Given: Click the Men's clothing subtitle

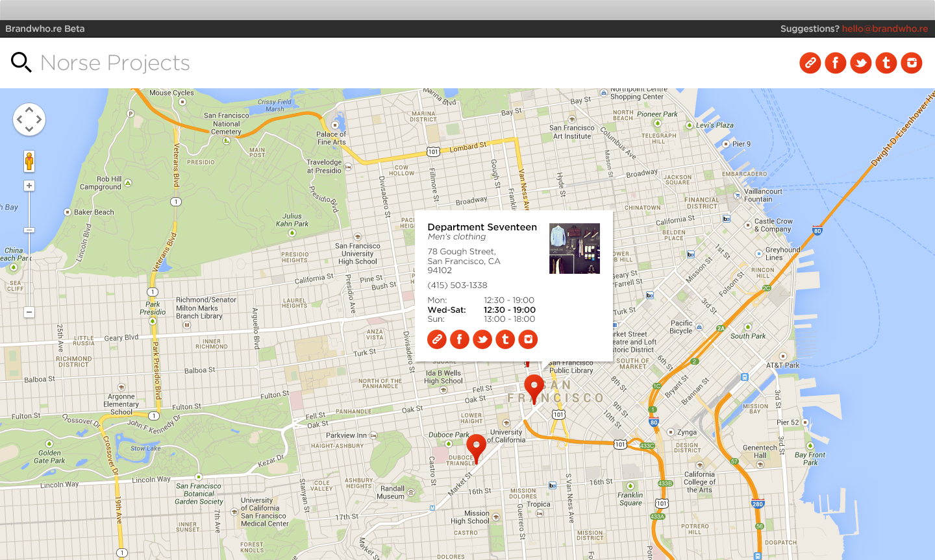Looking at the screenshot, I should (x=456, y=237).
